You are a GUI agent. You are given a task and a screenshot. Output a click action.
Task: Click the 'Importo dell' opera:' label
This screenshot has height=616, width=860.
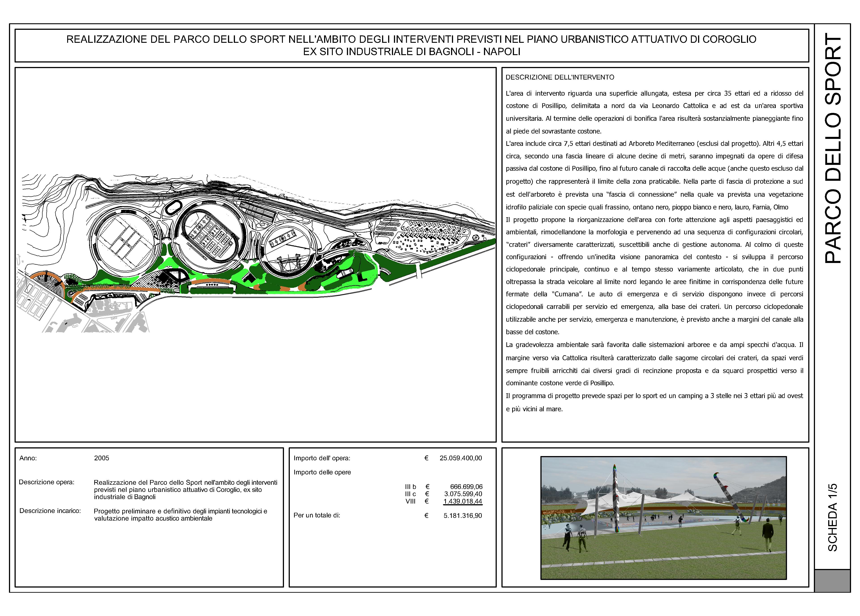click(322, 458)
